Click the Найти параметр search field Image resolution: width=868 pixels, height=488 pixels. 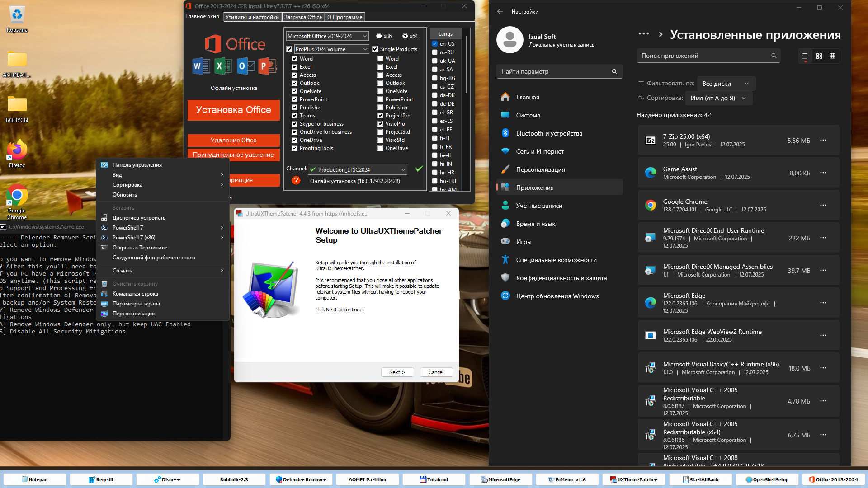click(x=559, y=71)
